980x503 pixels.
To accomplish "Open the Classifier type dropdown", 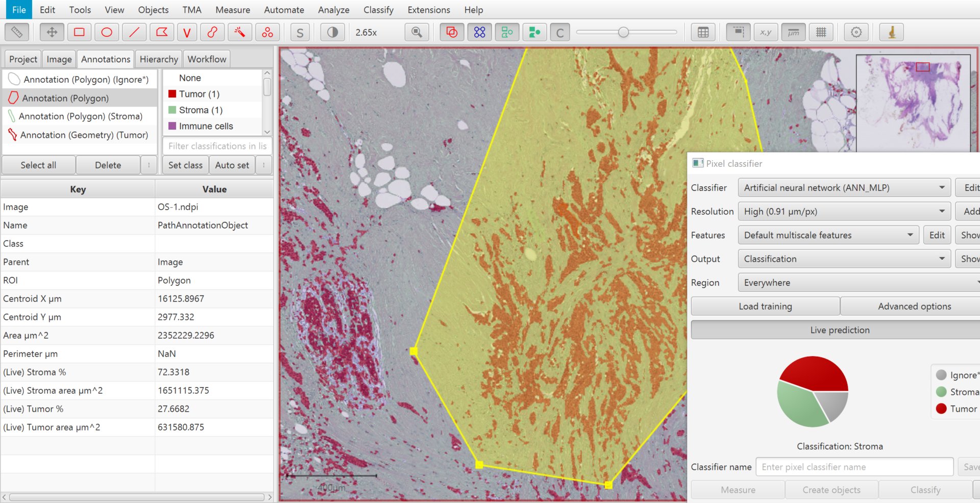I will (844, 188).
